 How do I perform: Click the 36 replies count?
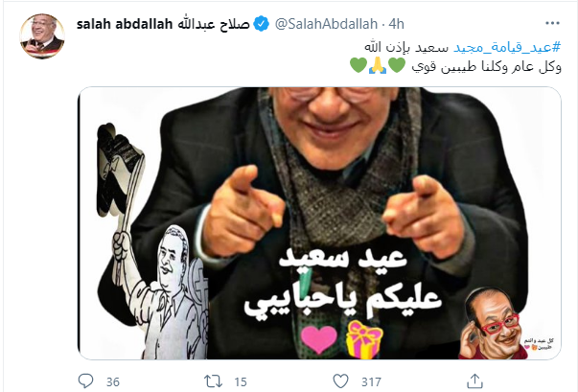(x=113, y=382)
